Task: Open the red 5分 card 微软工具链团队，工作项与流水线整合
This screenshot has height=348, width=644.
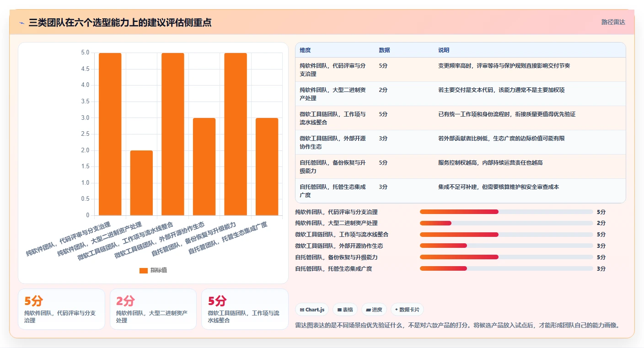Action: click(245, 309)
